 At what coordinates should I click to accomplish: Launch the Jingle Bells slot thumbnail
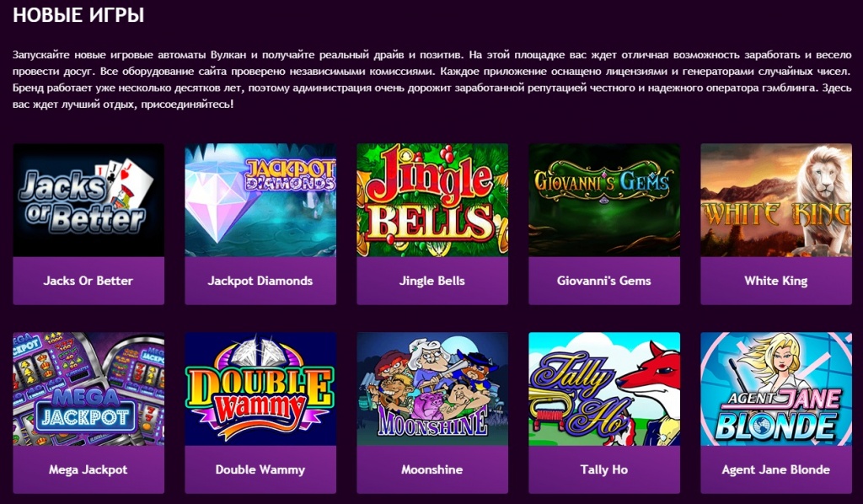click(432, 201)
